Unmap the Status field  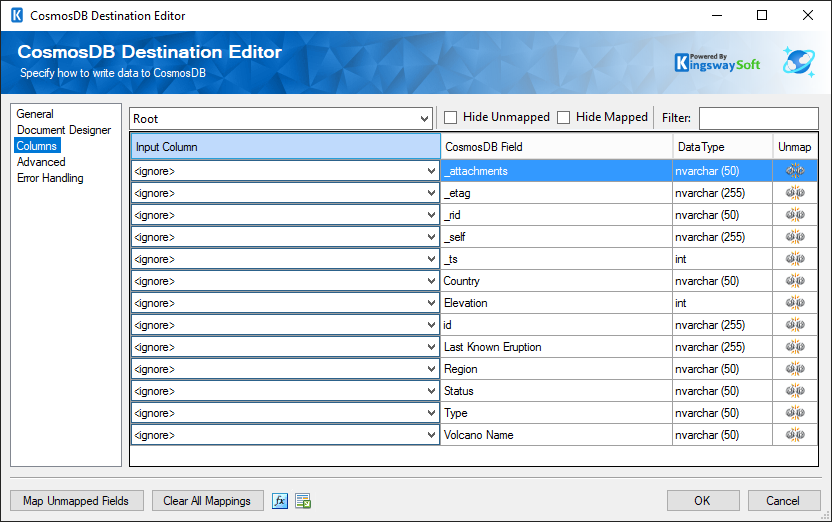pos(795,390)
